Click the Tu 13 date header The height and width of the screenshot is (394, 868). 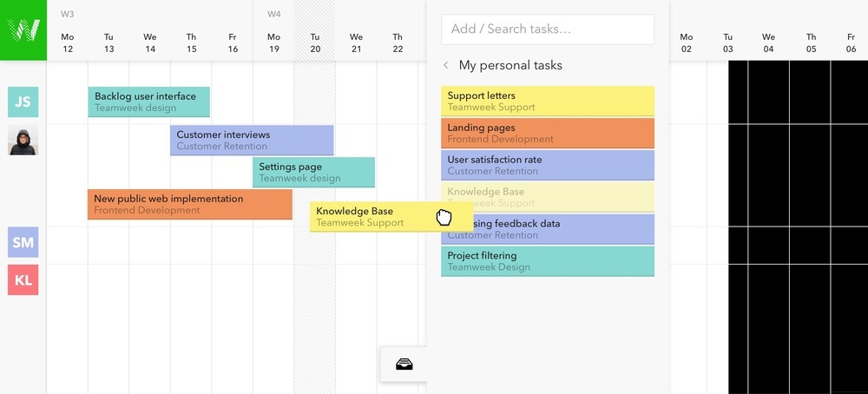(108, 43)
